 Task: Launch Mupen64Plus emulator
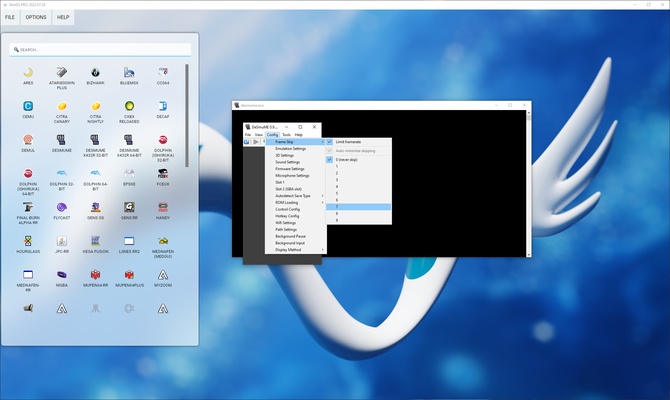(129, 275)
